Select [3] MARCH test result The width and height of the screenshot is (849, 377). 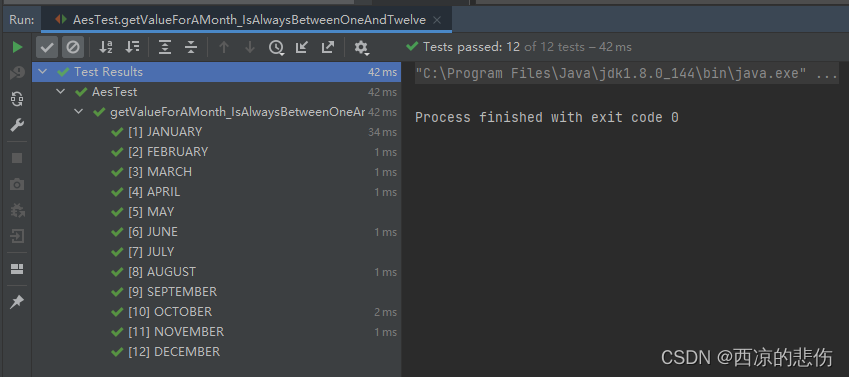point(217,172)
